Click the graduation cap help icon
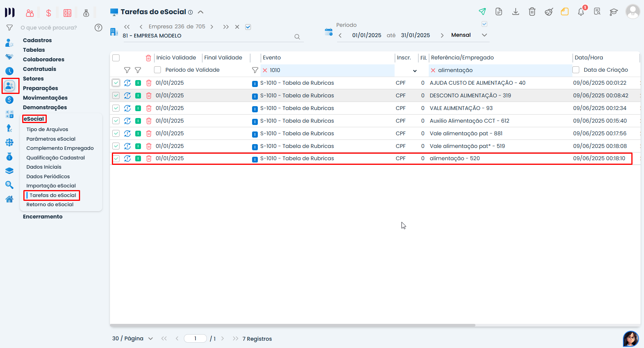The width and height of the screenshot is (644, 348). (x=613, y=11)
